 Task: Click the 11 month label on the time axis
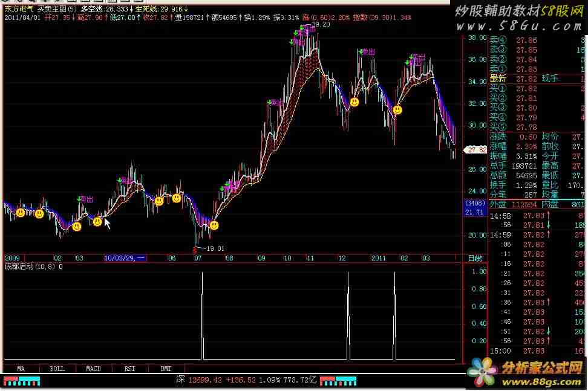click(310, 258)
